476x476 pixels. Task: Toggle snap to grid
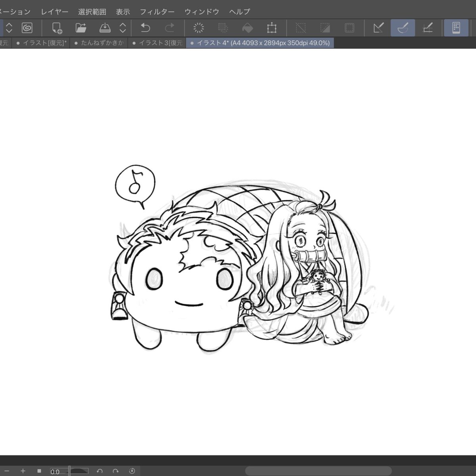pyautogui.click(x=428, y=28)
